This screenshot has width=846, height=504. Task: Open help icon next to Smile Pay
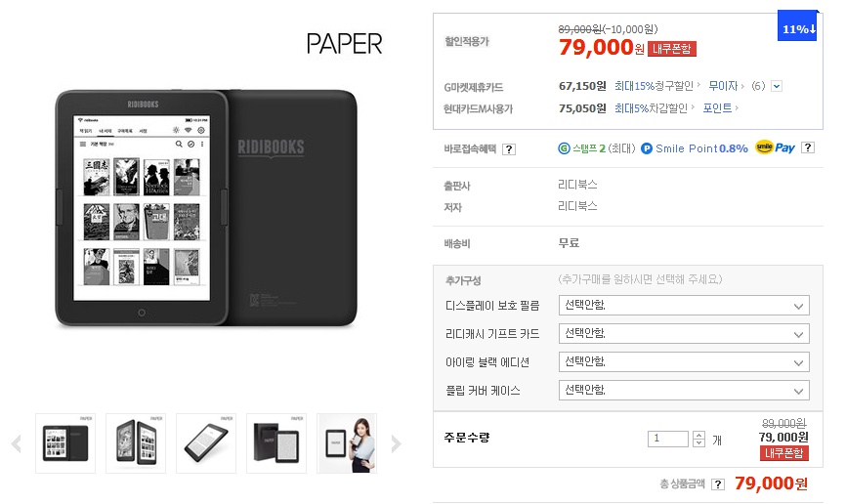click(808, 147)
